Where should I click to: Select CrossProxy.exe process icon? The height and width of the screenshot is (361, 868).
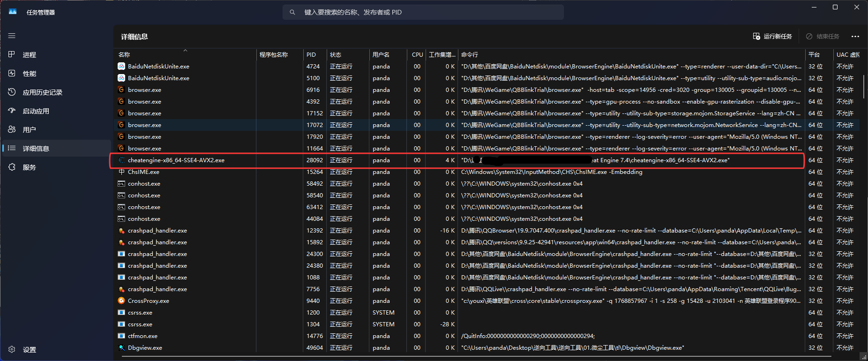coord(121,301)
